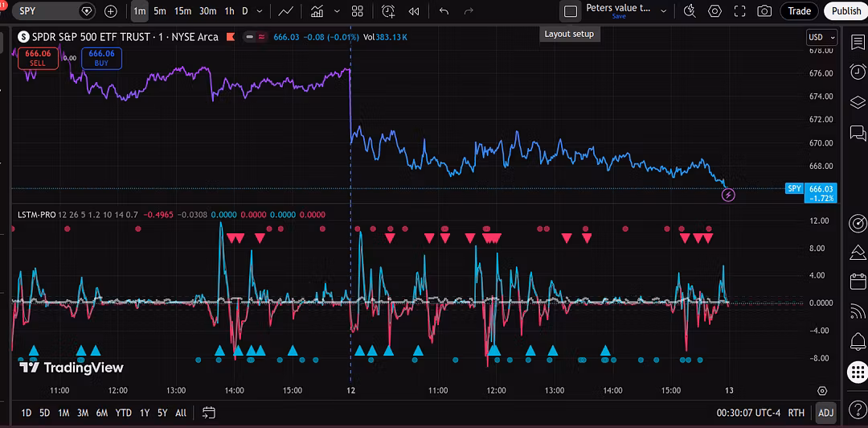Viewport: 868px width, 428px height.
Task: Open the Layout setup square button
Action: pos(570,11)
